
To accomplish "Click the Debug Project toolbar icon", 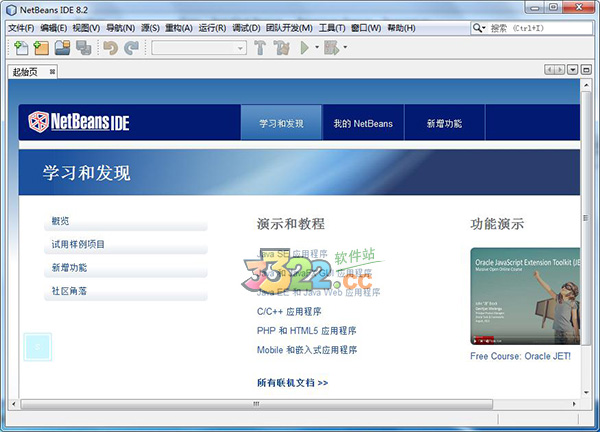I will (x=331, y=48).
